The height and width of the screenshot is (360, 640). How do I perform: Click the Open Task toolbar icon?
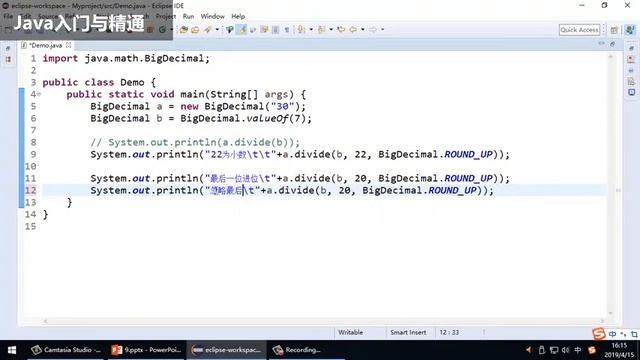click(x=195, y=29)
